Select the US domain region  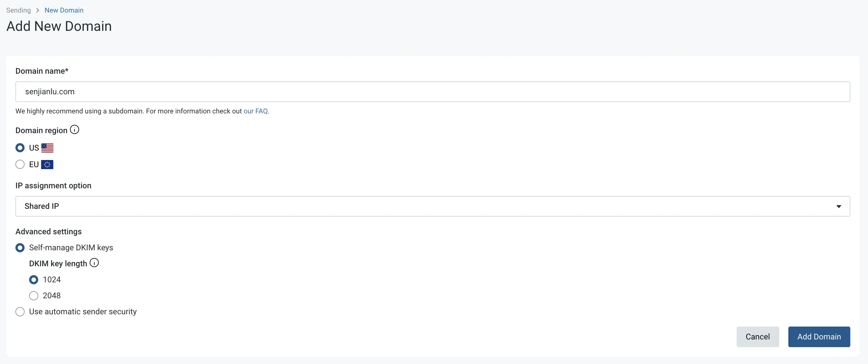[x=20, y=148]
